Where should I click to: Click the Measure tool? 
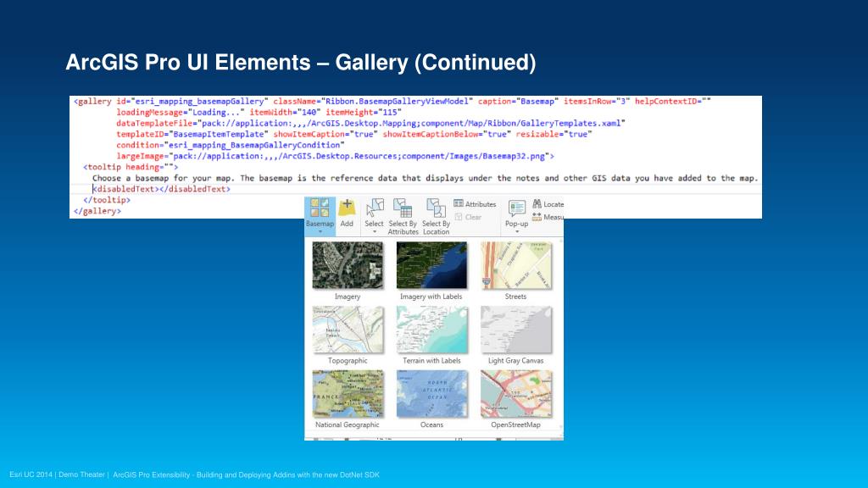[548, 217]
